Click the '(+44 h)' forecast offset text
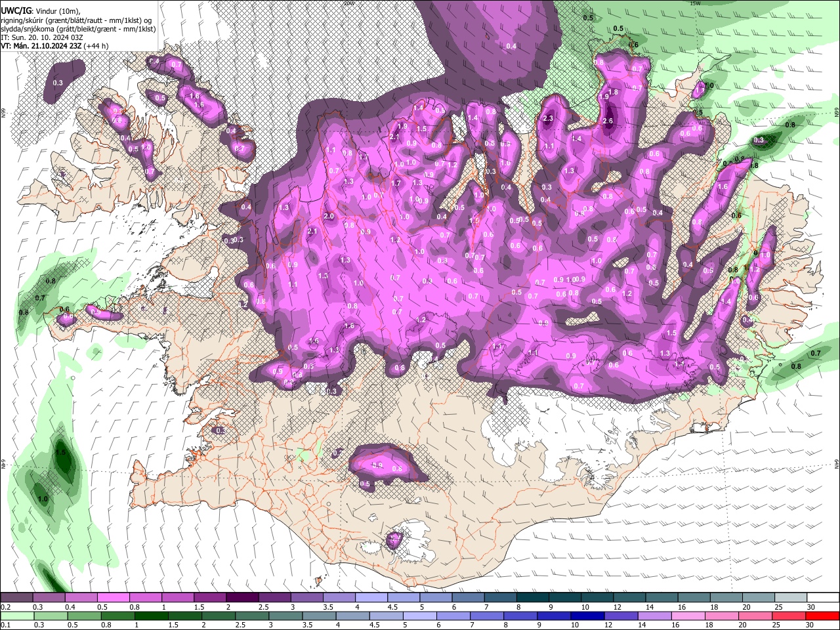This screenshot has height=630, width=840. click(x=96, y=46)
